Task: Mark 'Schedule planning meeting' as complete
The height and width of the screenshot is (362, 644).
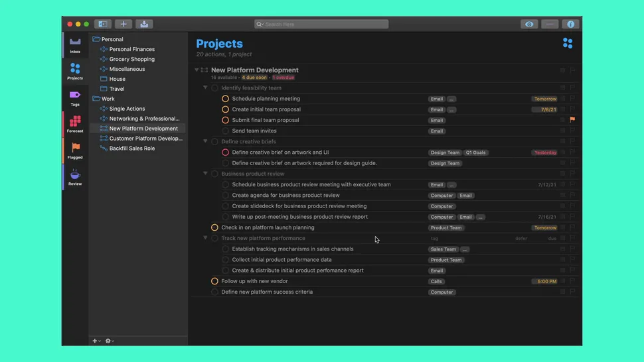Action: 225,99
